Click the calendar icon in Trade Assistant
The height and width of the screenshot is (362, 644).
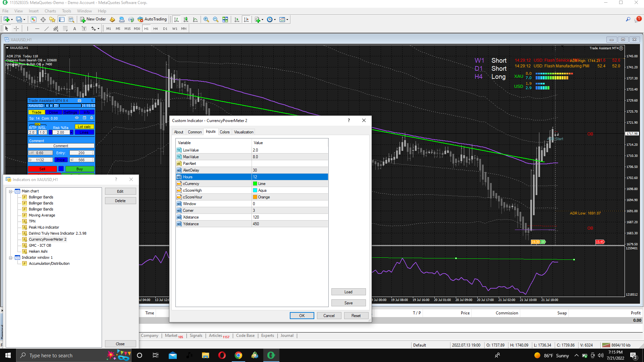84,118
